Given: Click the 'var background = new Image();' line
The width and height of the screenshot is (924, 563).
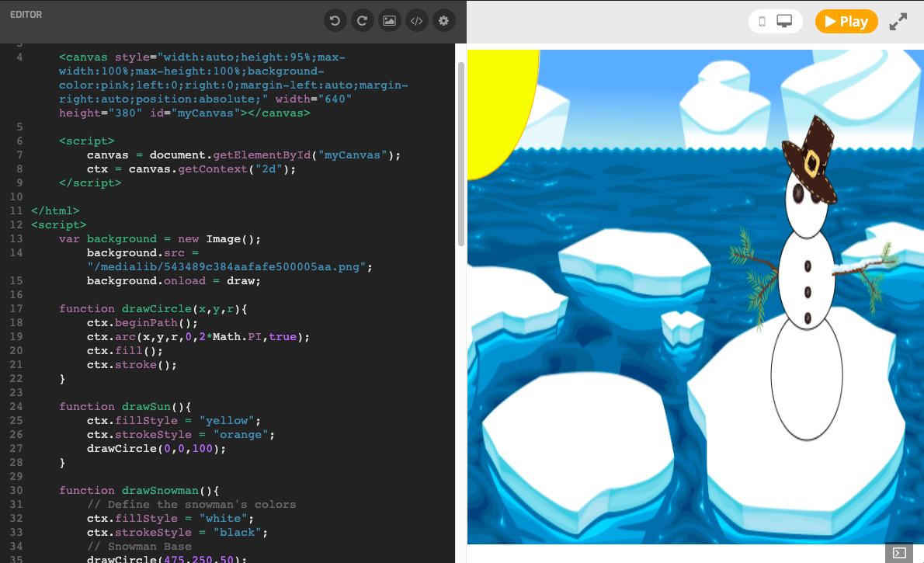Looking at the screenshot, I should 160,239.
